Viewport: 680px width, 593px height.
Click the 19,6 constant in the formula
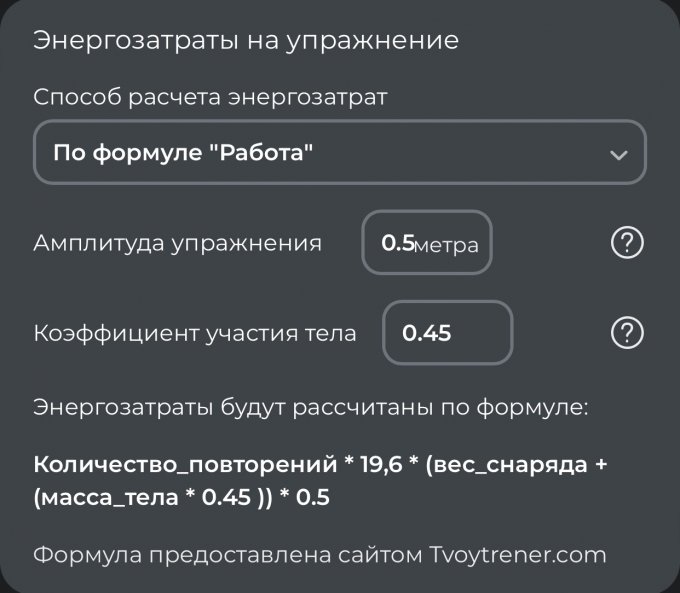[380, 465]
